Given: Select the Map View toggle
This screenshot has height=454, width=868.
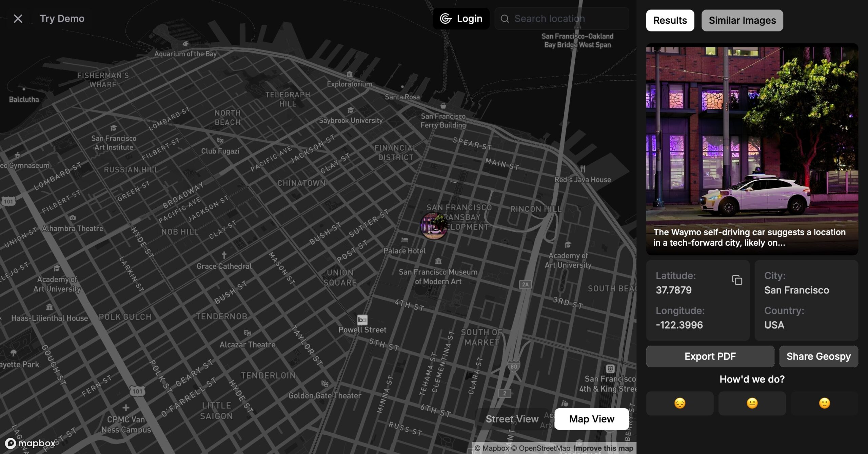Looking at the screenshot, I should click(591, 419).
